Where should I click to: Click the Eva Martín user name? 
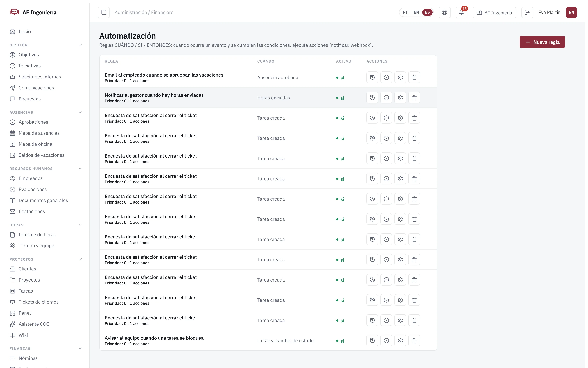tap(549, 12)
